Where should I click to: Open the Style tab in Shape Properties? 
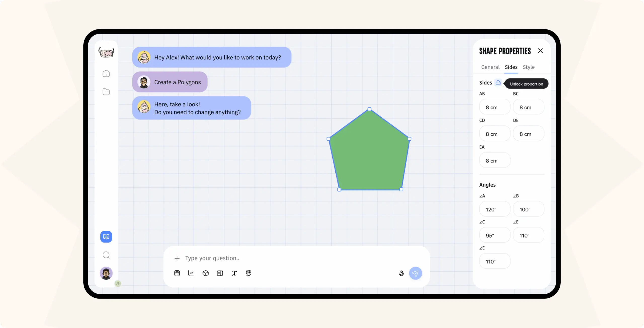click(529, 67)
